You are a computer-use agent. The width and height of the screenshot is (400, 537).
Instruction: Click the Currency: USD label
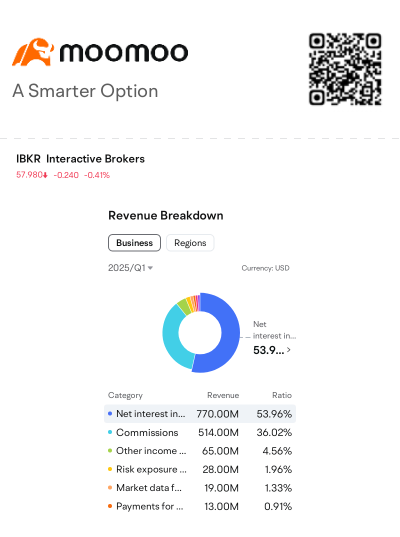pos(265,268)
